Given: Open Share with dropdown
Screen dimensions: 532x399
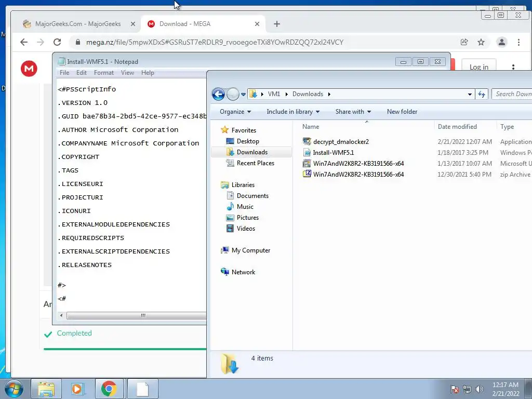Looking at the screenshot, I should (x=353, y=112).
